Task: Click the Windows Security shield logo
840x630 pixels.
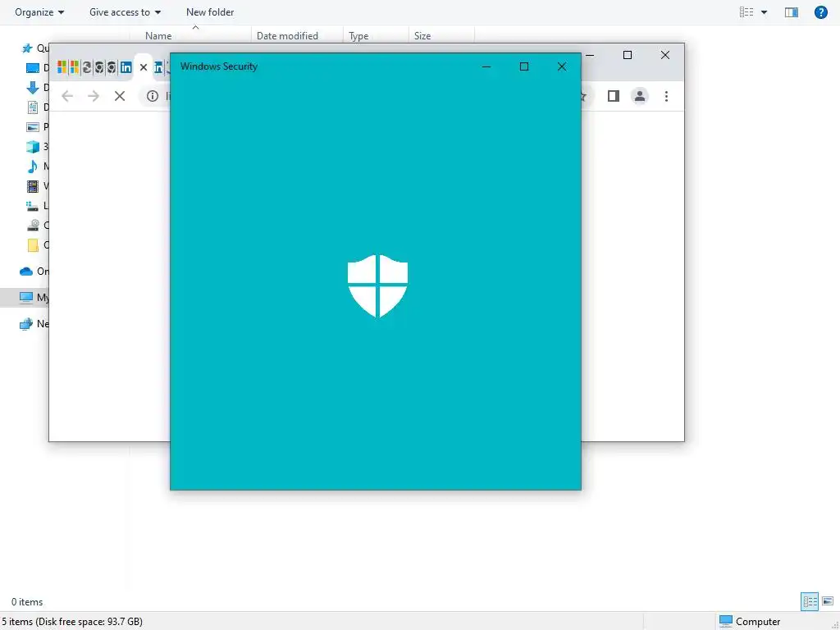Action: (x=377, y=286)
